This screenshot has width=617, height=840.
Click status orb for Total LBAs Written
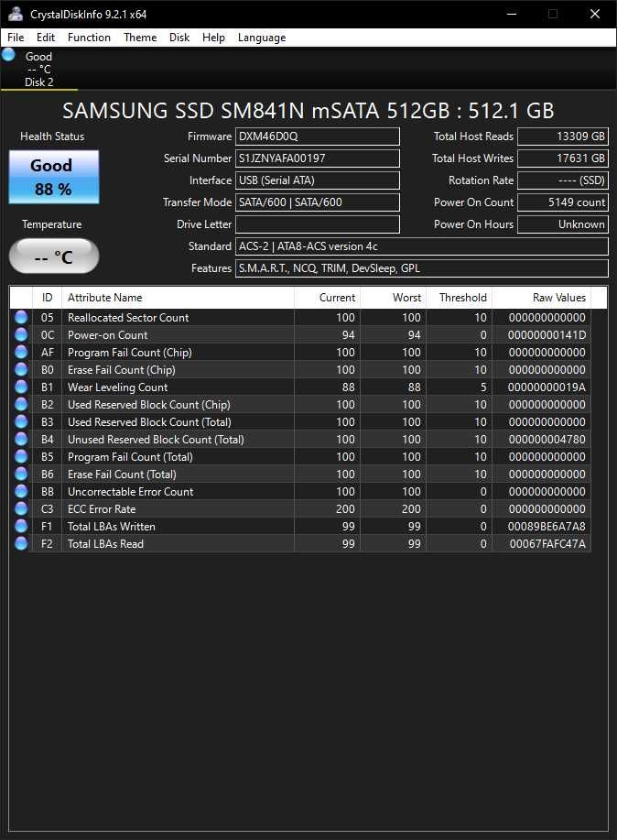tap(21, 526)
